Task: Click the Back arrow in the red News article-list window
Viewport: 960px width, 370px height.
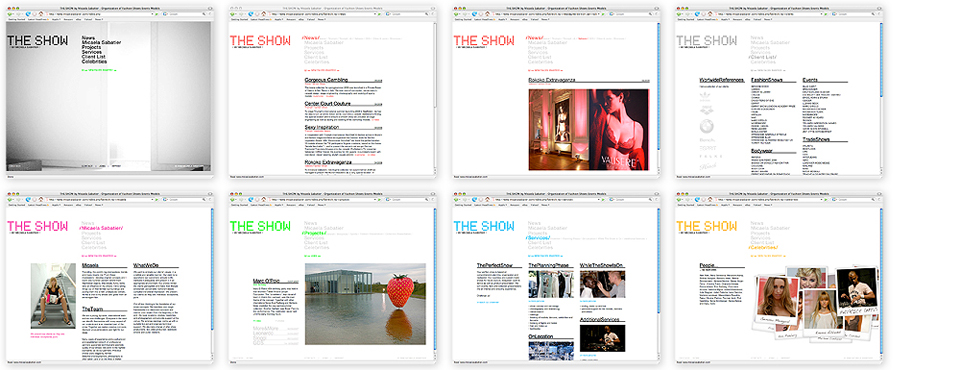Action: click(231, 14)
